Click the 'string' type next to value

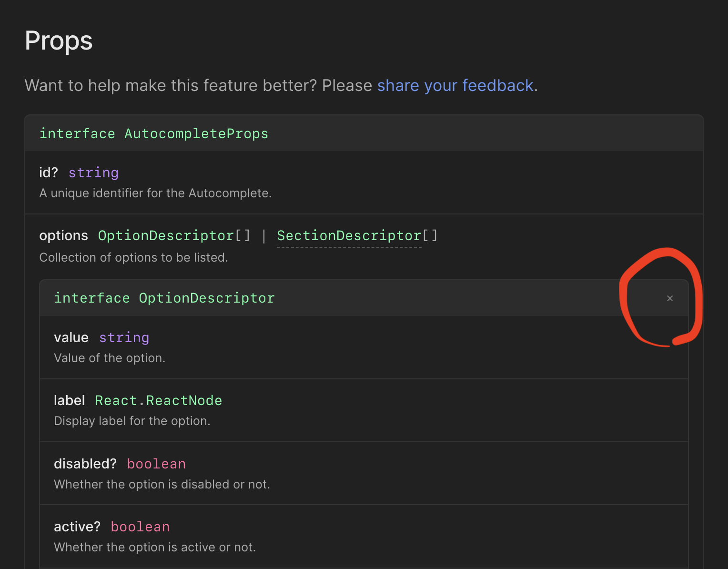tap(124, 337)
